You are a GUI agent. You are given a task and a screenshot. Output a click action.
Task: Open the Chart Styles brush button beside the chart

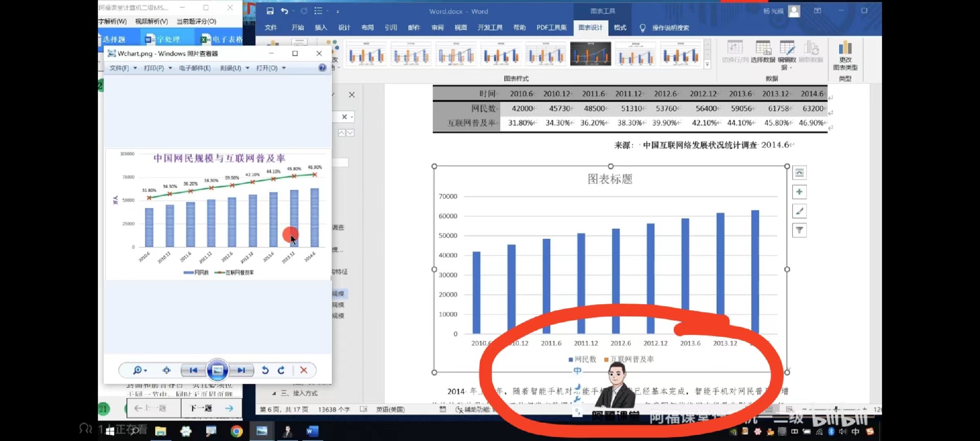click(799, 211)
